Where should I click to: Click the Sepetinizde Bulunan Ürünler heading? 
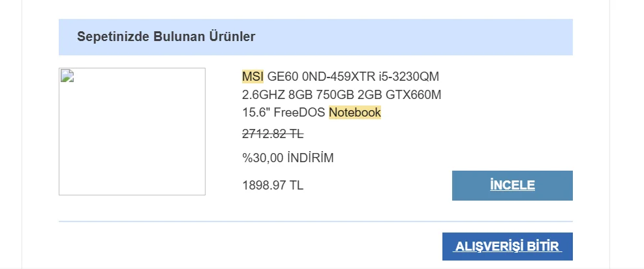click(x=166, y=37)
